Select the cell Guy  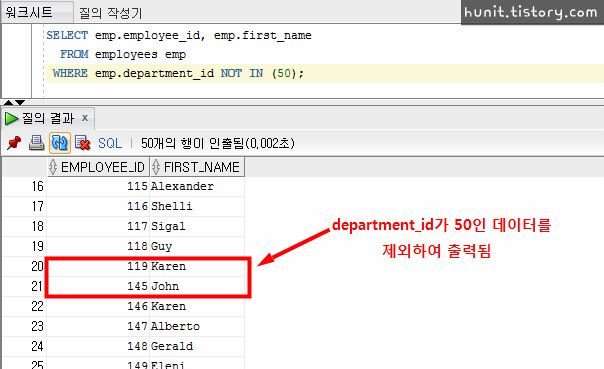pos(197,247)
